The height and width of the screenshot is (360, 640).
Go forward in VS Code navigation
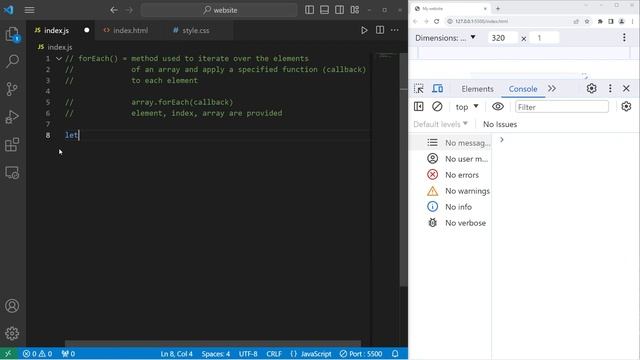[129, 10]
